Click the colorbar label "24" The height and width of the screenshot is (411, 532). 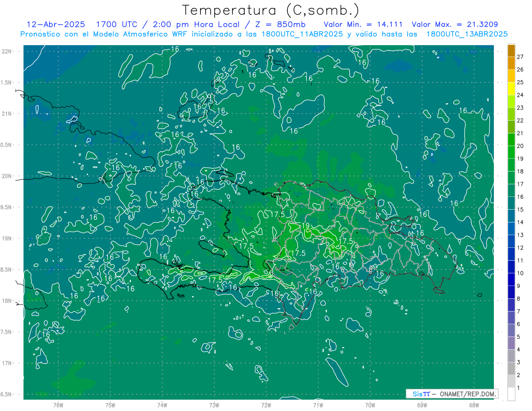pyautogui.click(x=520, y=95)
